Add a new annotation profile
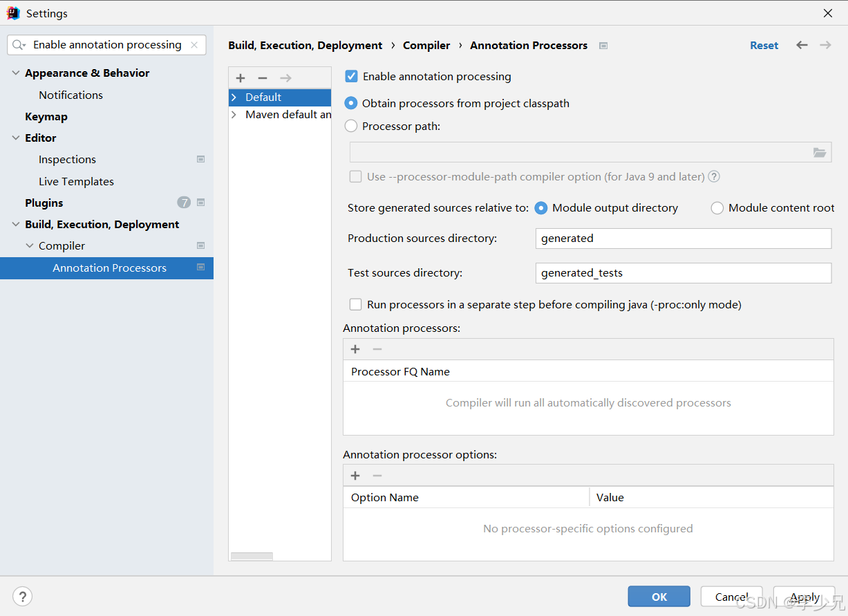 pos(241,78)
